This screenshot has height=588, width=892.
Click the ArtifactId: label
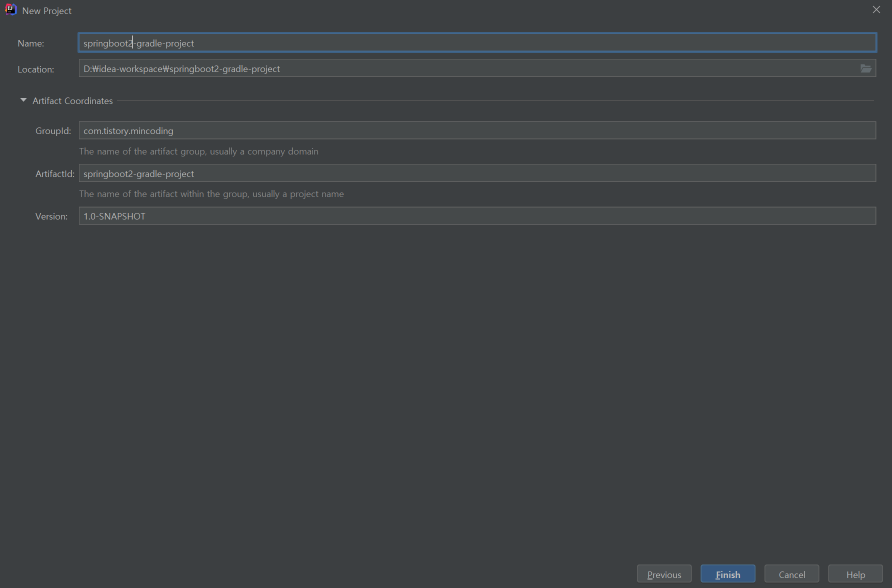pos(55,174)
